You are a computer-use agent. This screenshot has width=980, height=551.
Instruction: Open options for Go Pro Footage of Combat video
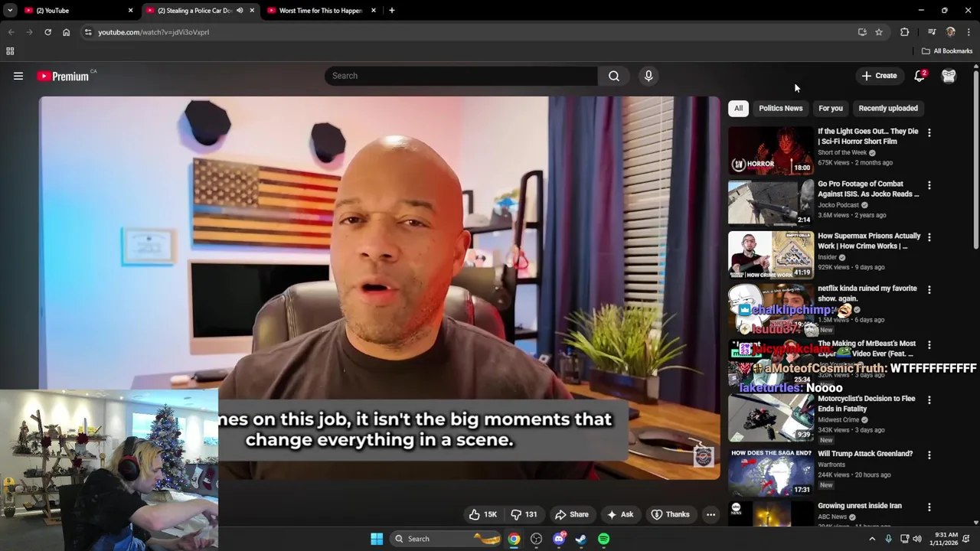click(x=929, y=185)
